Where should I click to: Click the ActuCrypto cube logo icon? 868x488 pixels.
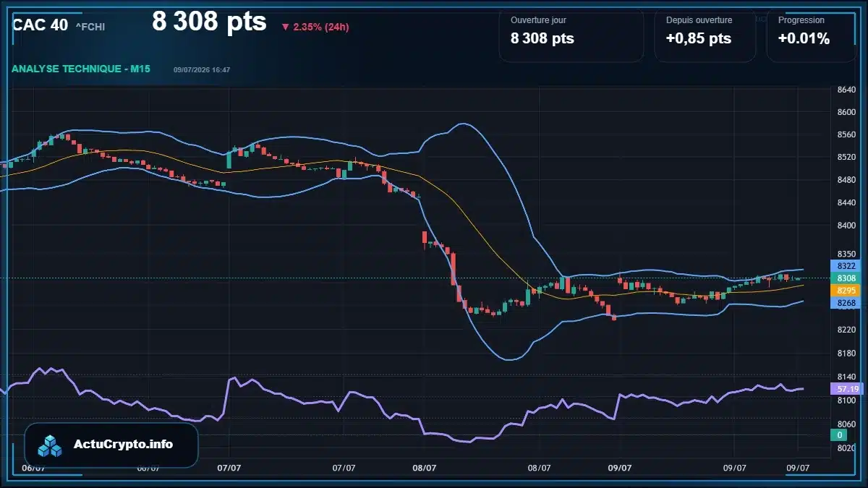pyautogui.click(x=51, y=445)
